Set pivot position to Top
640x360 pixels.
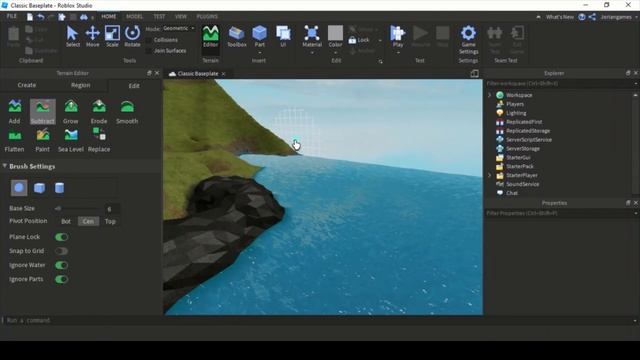[110, 221]
